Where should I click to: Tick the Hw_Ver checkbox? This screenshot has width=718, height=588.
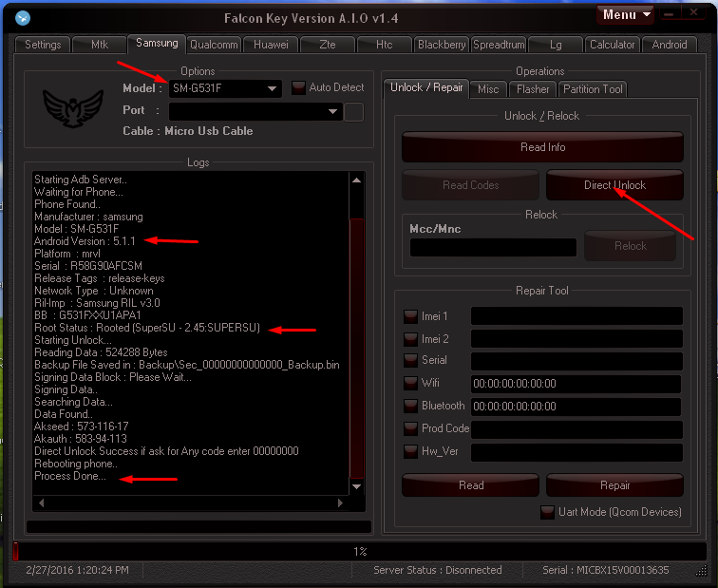(x=410, y=451)
